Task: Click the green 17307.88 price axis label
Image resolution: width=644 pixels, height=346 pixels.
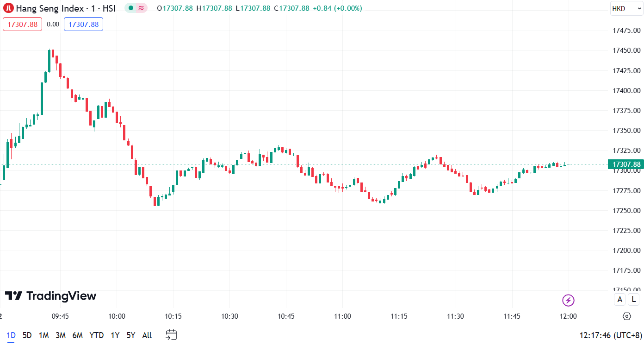Action: click(626, 164)
